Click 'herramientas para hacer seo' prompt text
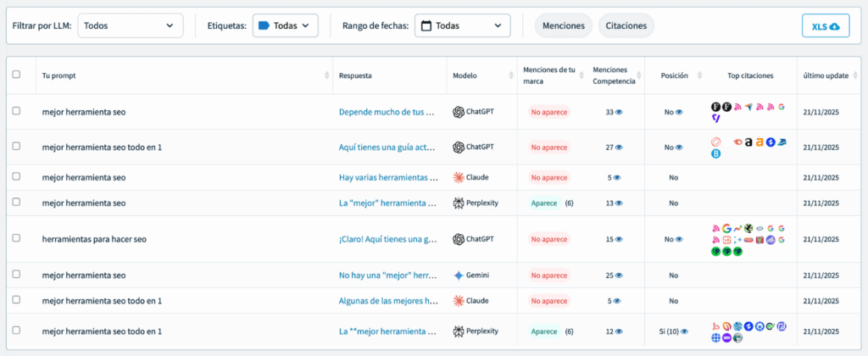868x356 pixels. [x=94, y=239]
